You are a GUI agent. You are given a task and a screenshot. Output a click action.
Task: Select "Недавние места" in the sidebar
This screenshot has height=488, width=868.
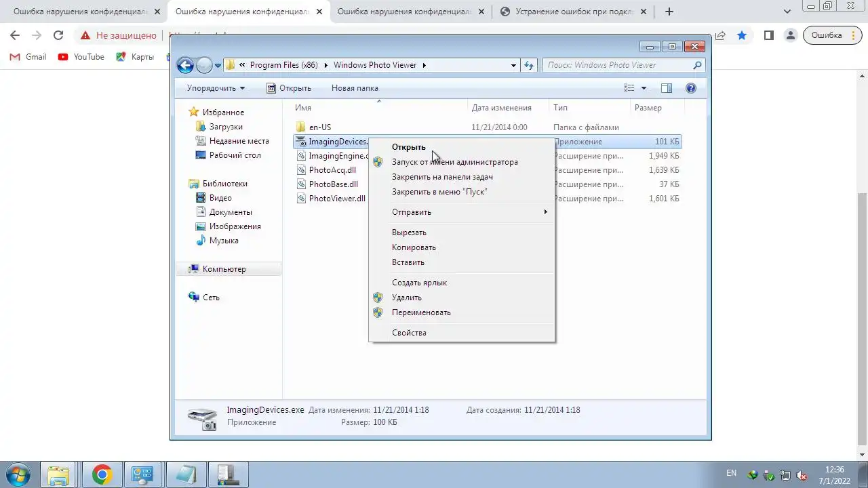coord(239,141)
